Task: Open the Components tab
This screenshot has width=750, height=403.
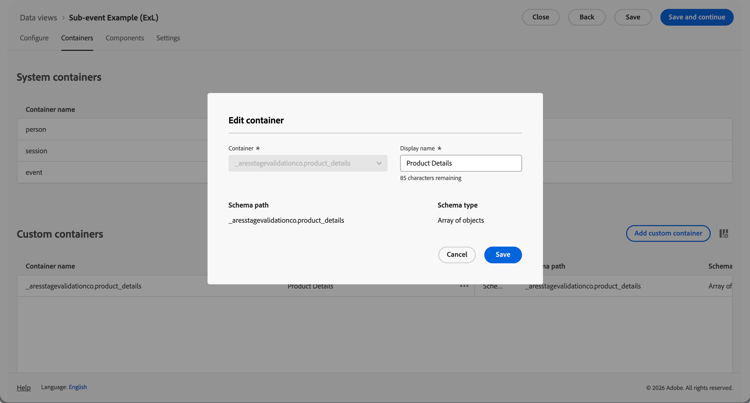Action: 124,38
